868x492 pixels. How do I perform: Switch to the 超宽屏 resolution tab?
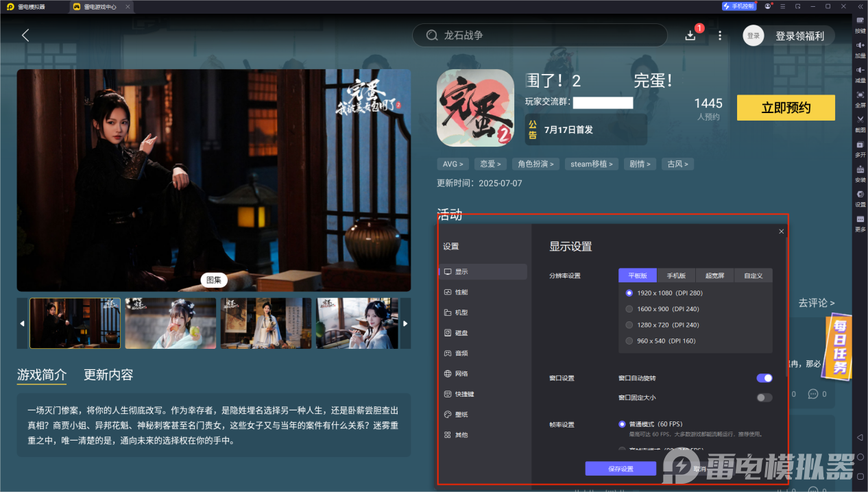coord(714,275)
